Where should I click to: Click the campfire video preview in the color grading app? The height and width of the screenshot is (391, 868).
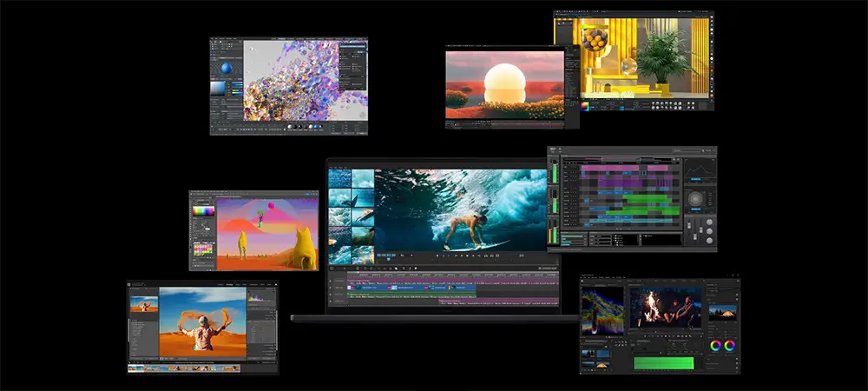coord(666,308)
